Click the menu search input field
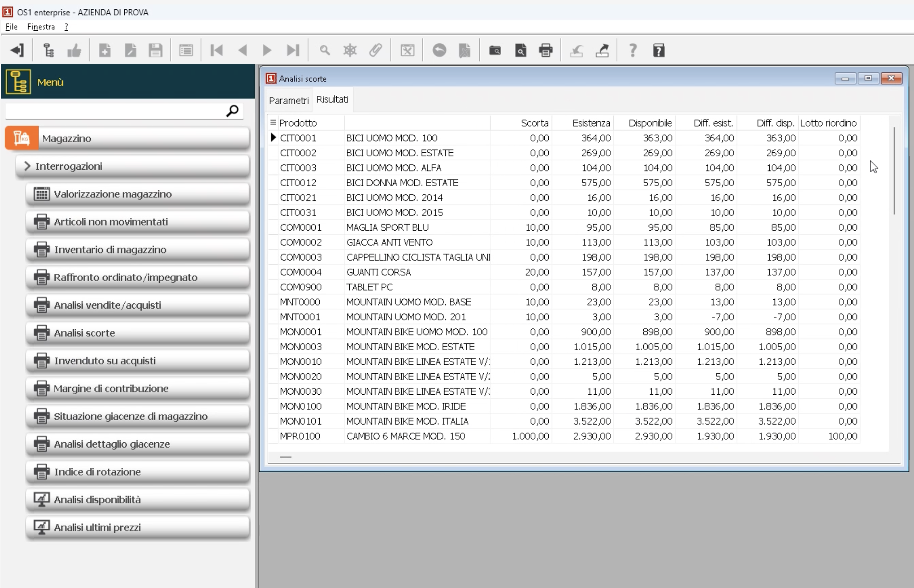 pos(114,110)
